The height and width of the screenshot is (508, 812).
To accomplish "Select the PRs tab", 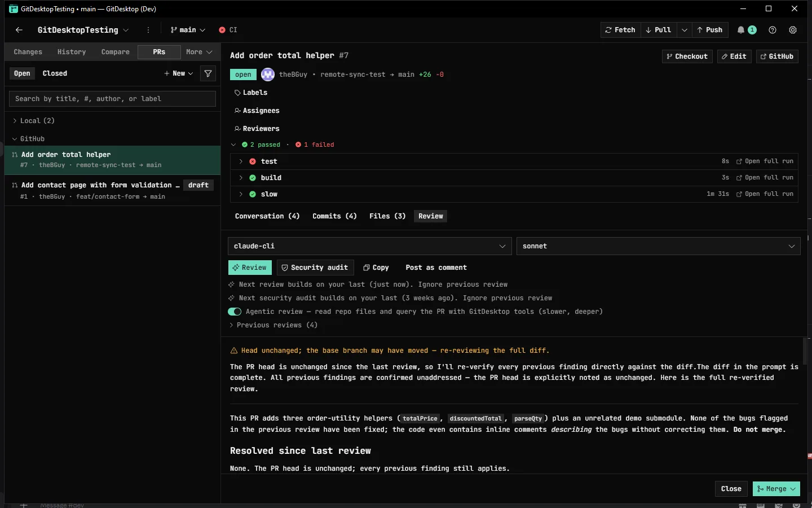I will pos(159,52).
